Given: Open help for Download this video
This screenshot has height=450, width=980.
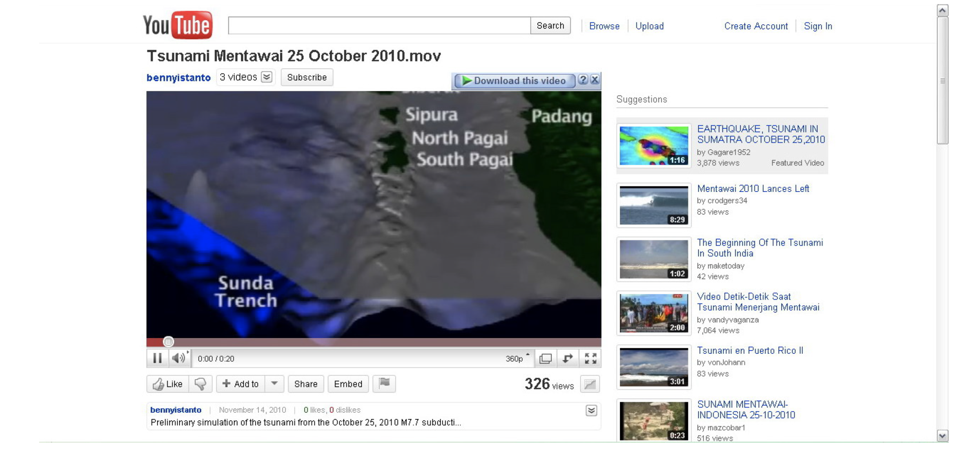Looking at the screenshot, I should pyautogui.click(x=583, y=80).
